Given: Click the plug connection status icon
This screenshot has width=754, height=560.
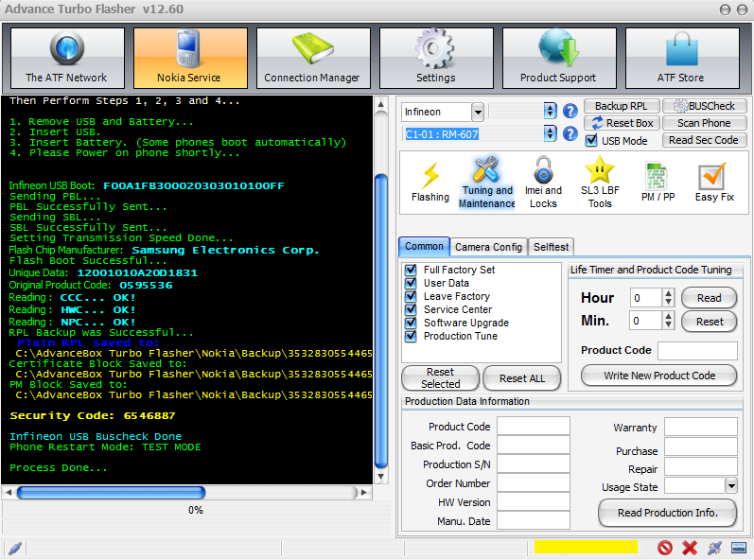Looking at the screenshot, I should [x=714, y=548].
